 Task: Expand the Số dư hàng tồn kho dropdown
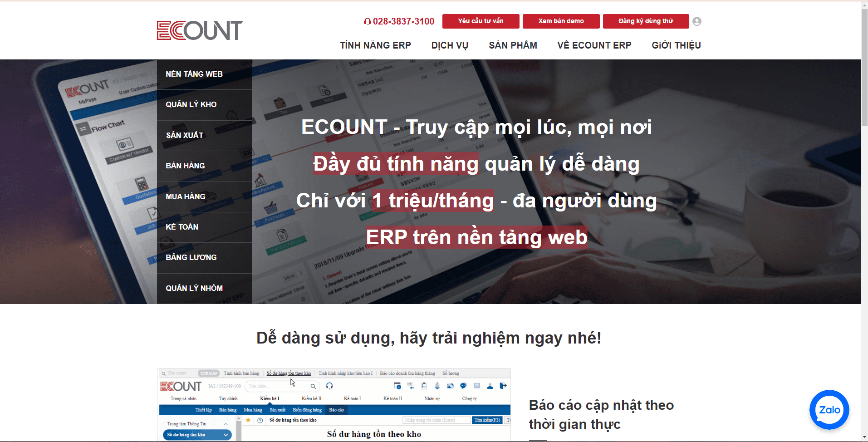(226, 435)
